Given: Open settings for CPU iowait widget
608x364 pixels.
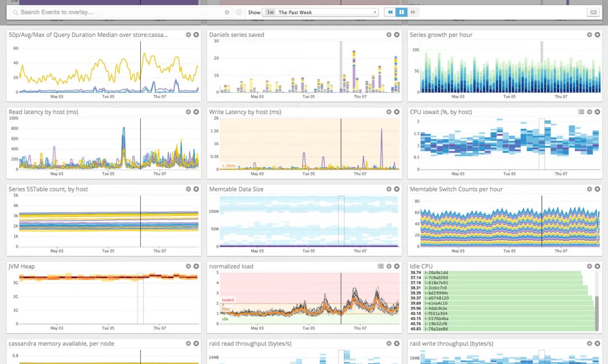Looking at the screenshot, I should point(589,112).
